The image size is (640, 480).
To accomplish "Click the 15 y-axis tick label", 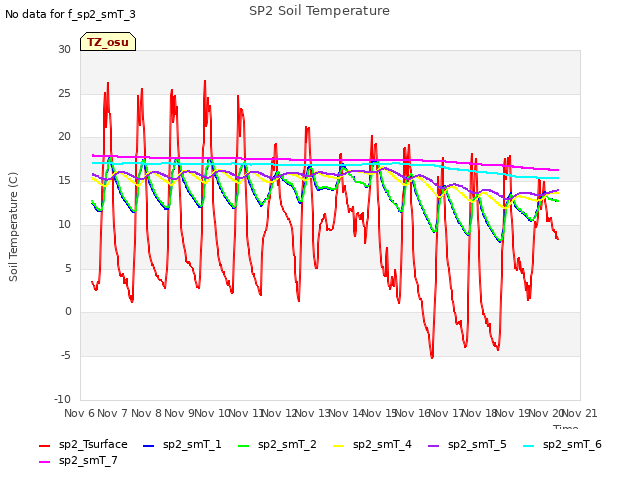I will [x=64, y=180].
